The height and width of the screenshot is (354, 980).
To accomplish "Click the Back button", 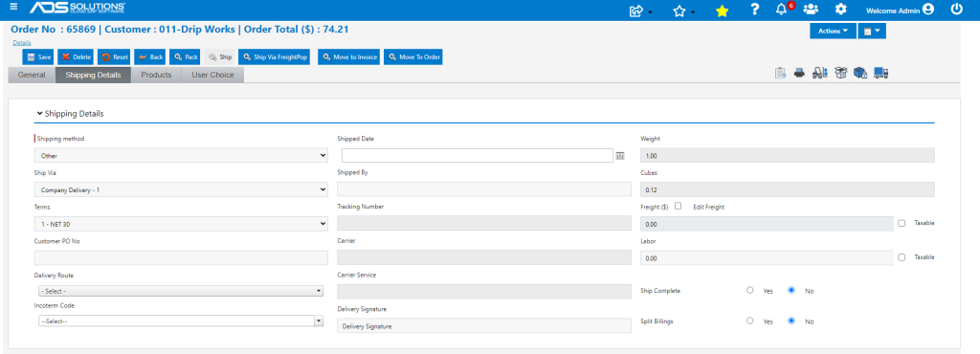I will tap(150, 56).
